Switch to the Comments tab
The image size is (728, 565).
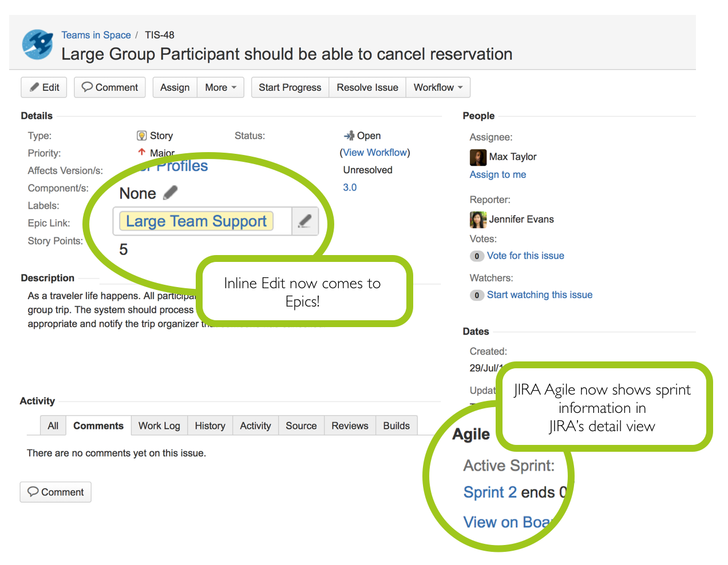click(98, 425)
